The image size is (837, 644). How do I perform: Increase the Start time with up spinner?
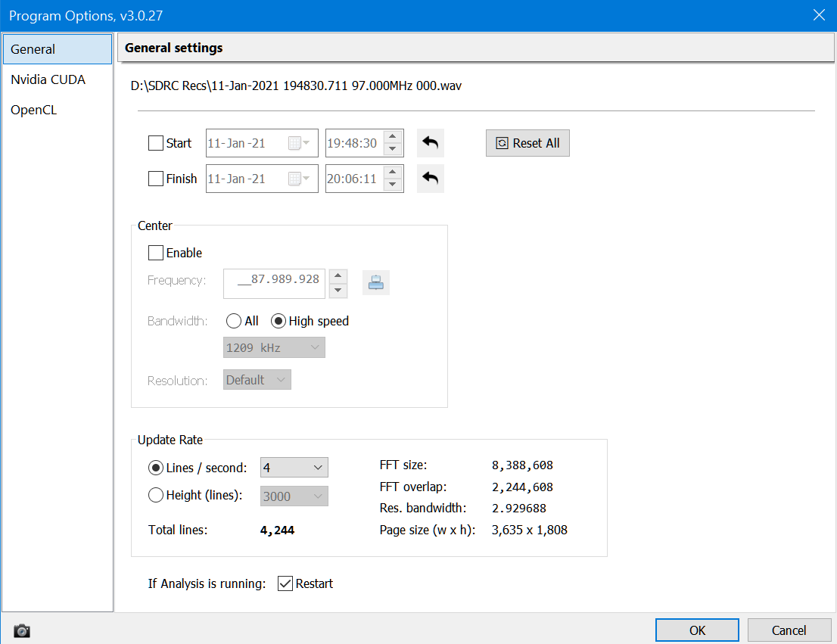[x=392, y=137]
